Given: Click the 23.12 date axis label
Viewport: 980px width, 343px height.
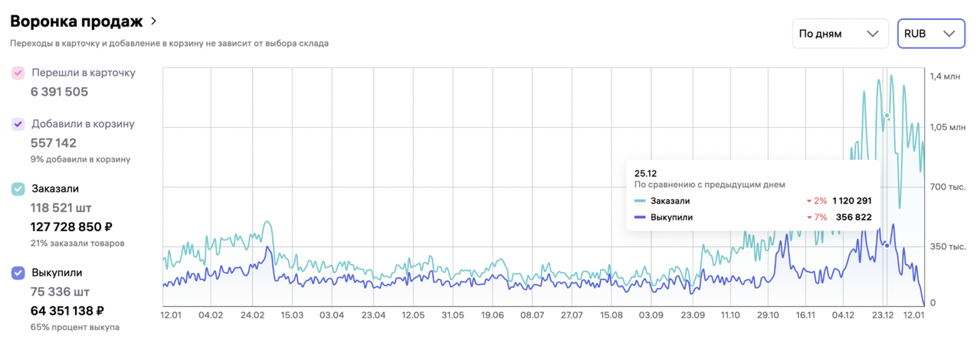Looking at the screenshot, I should pyautogui.click(x=883, y=315).
